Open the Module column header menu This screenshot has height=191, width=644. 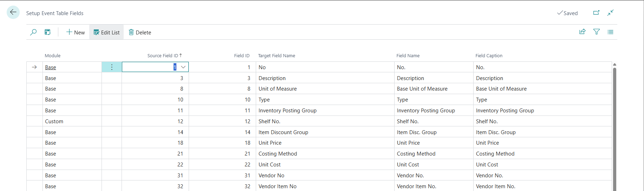(x=53, y=55)
